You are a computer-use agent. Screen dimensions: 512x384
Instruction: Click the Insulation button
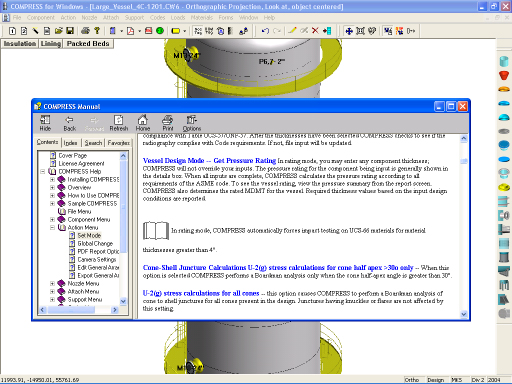[x=20, y=44]
